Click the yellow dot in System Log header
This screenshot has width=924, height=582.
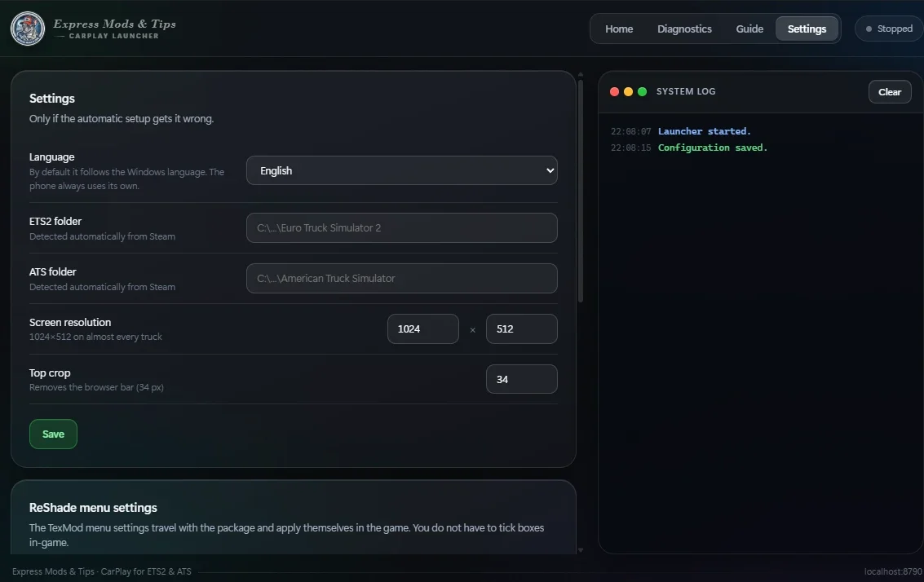tap(628, 91)
